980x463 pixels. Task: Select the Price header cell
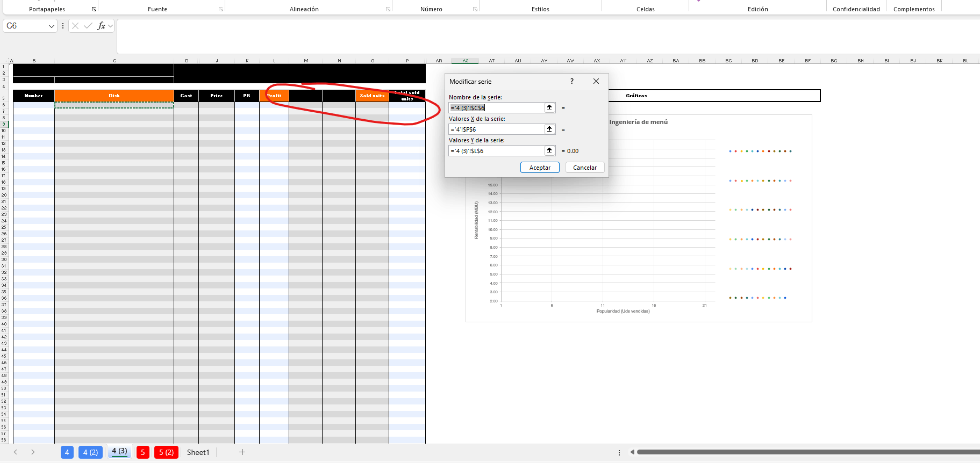pyautogui.click(x=217, y=96)
